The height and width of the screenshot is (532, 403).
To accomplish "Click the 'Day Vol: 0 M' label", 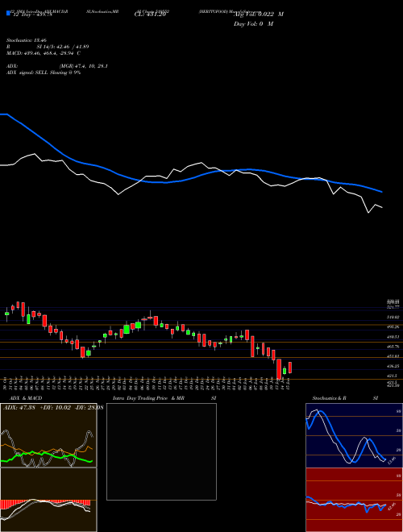I will tap(253, 23).
